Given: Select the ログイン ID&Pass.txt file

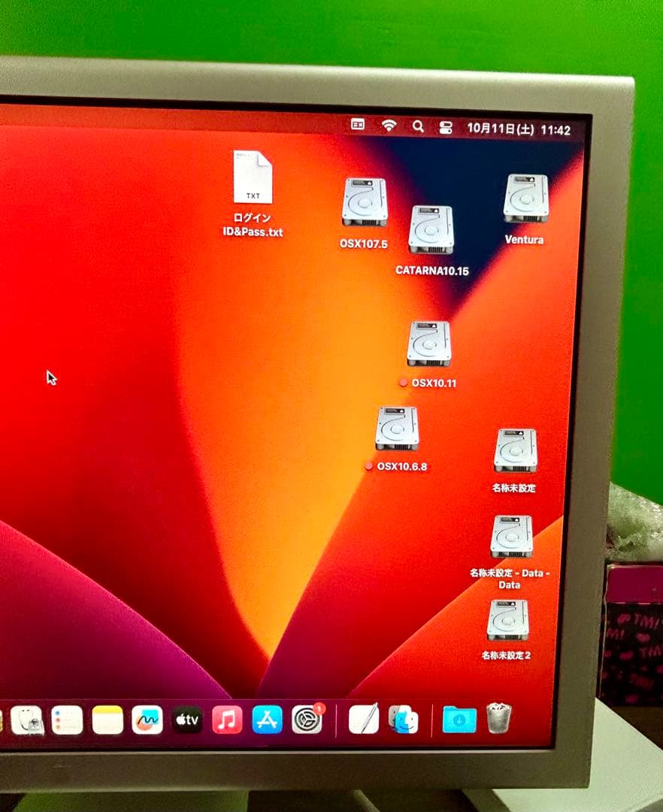Looking at the screenshot, I should click(x=253, y=178).
